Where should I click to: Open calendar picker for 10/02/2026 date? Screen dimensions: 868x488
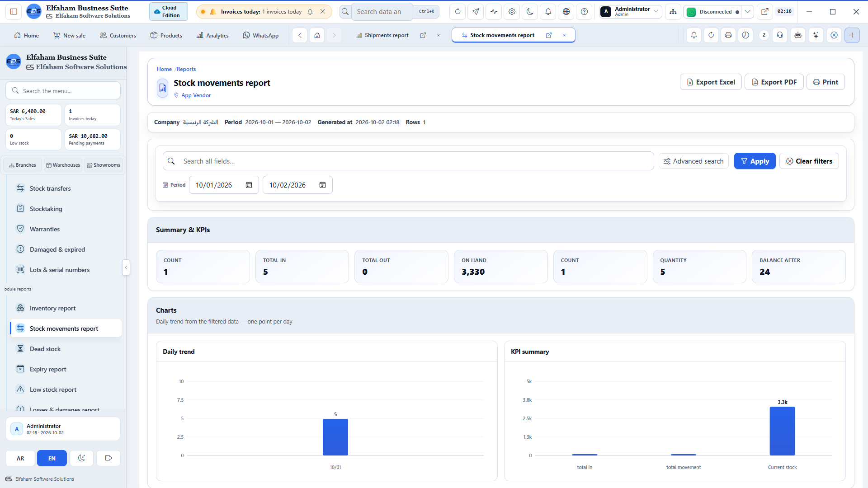(322, 185)
